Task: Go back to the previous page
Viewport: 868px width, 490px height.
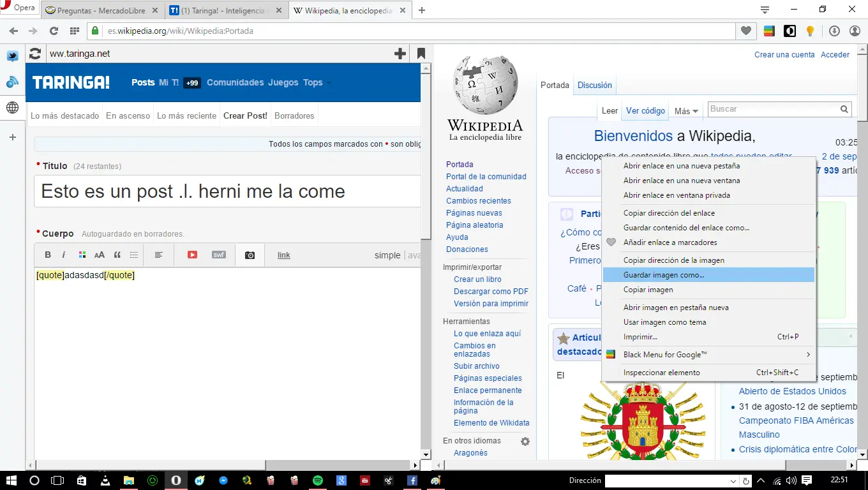Action: click(x=13, y=31)
